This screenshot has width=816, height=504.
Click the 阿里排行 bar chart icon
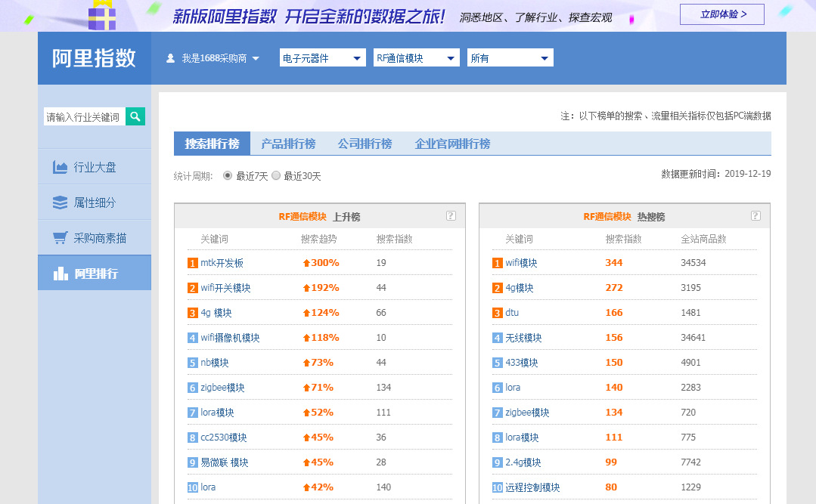pyautogui.click(x=61, y=273)
